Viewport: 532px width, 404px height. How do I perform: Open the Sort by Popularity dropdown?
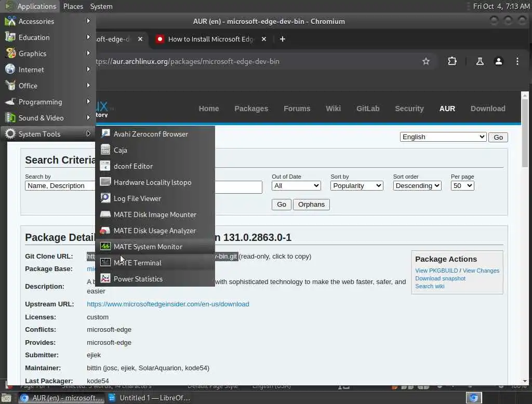pos(356,186)
